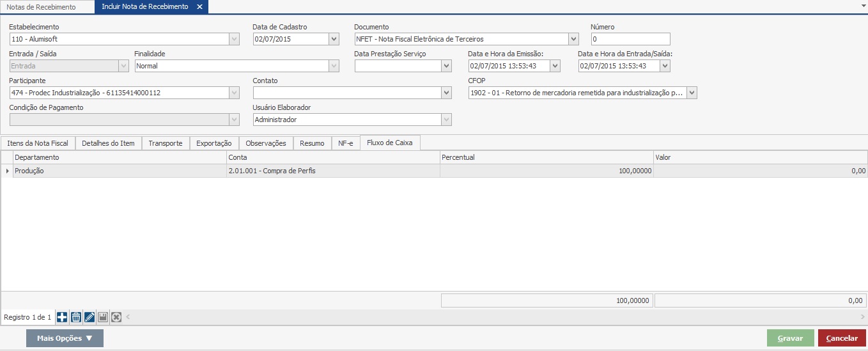Open the tab list arrow at top right
This screenshot has height=351, width=868.
pyautogui.click(x=864, y=4)
